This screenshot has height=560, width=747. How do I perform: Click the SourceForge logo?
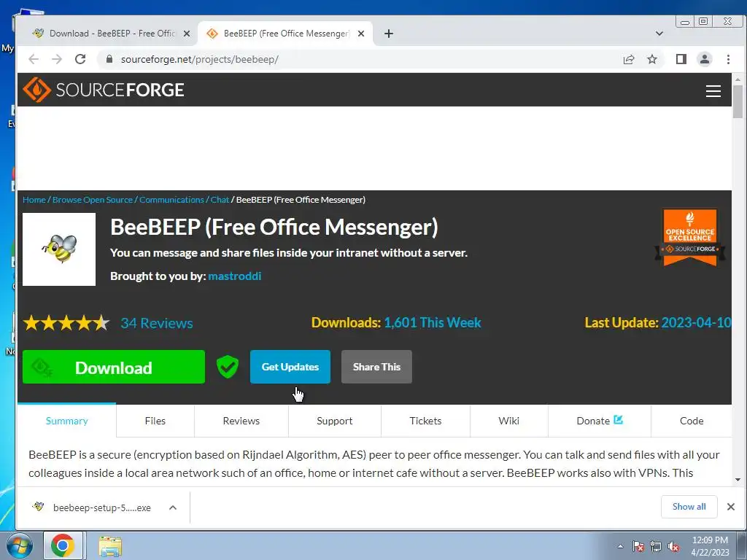point(104,90)
